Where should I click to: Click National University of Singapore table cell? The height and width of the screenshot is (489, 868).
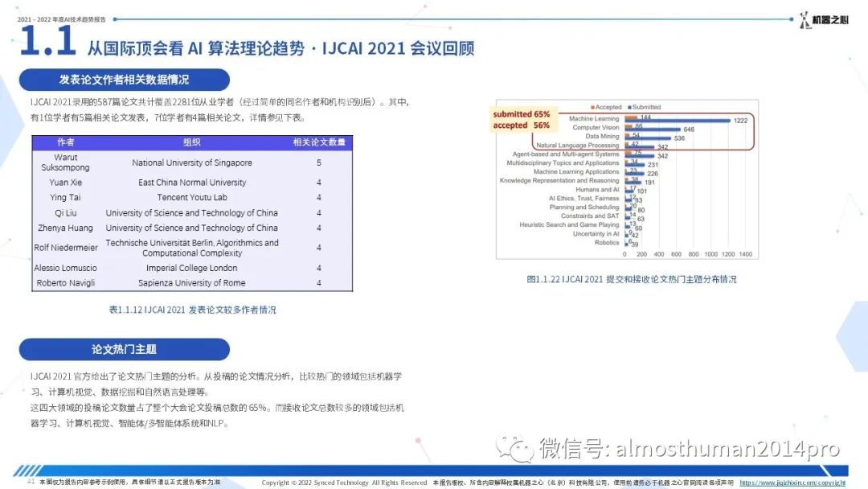[191, 162]
